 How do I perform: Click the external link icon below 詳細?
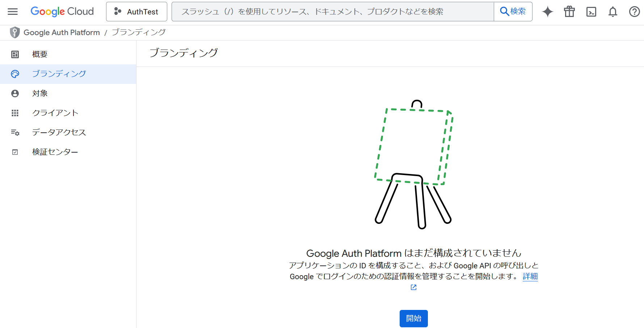click(413, 287)
